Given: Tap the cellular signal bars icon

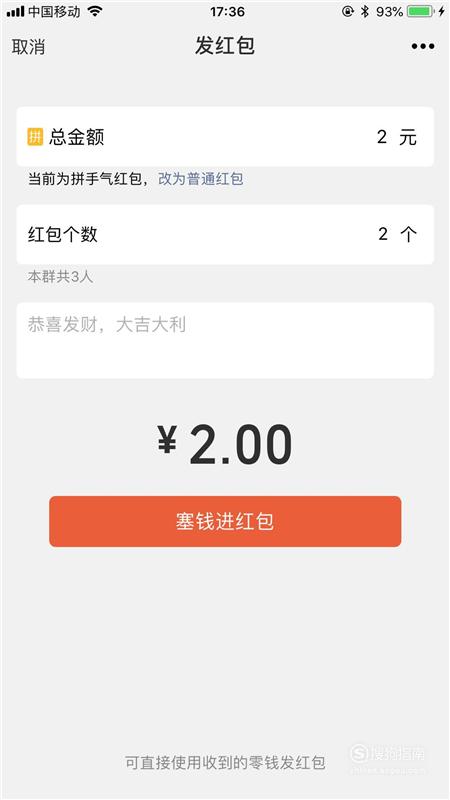Looking at the screenshot, I should point(15,11).
